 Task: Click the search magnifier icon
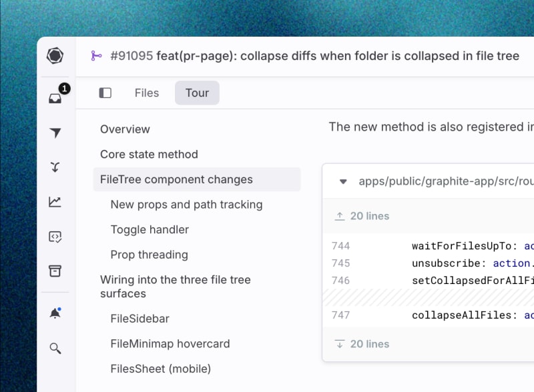tap(55, 348)
